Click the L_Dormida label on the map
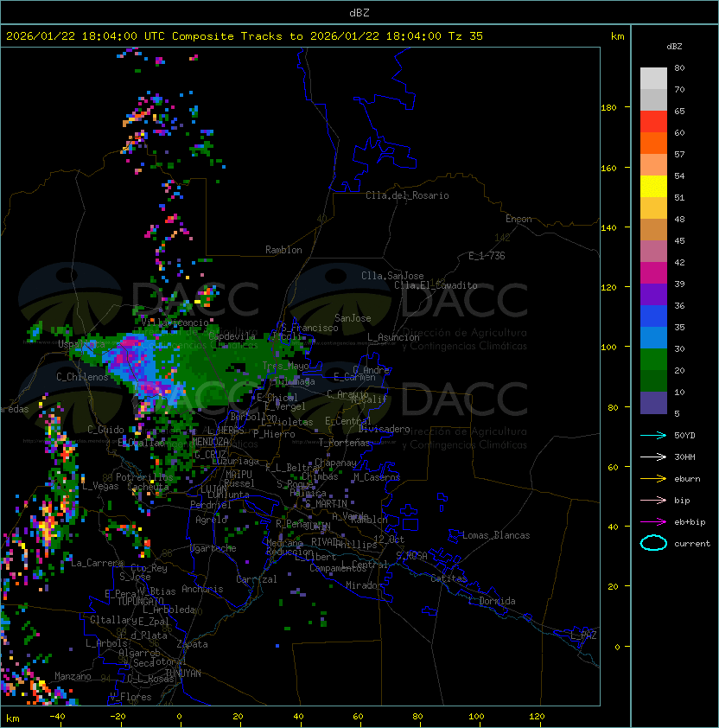719x728 pixels. (492, 601)
